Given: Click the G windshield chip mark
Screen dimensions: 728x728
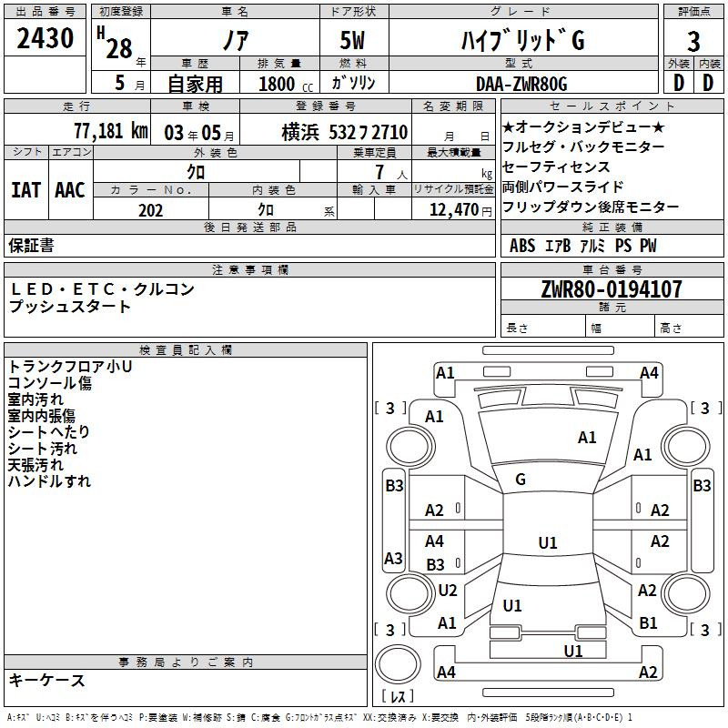Looking at the screenshot, I should (x=521, y=480).
